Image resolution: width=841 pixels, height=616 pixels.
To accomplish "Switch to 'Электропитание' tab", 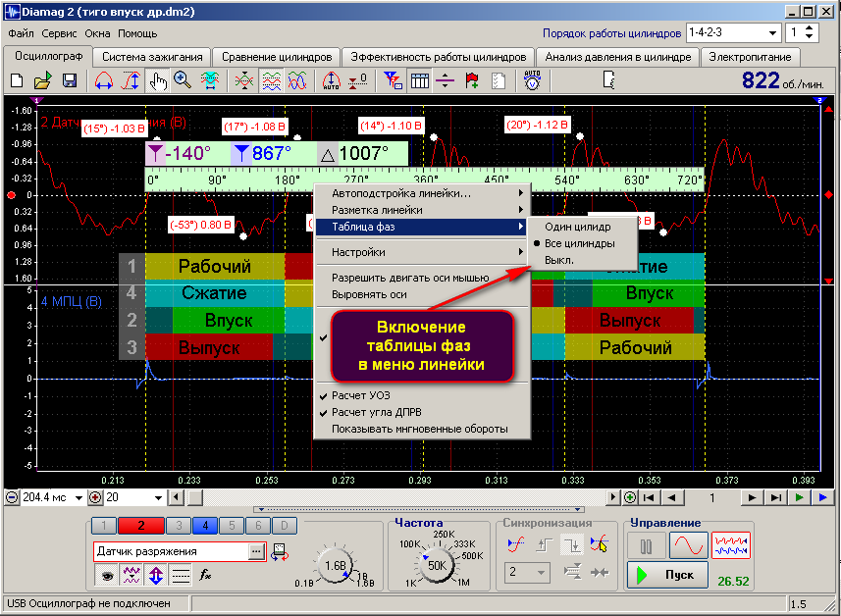I will pos(750,57).
